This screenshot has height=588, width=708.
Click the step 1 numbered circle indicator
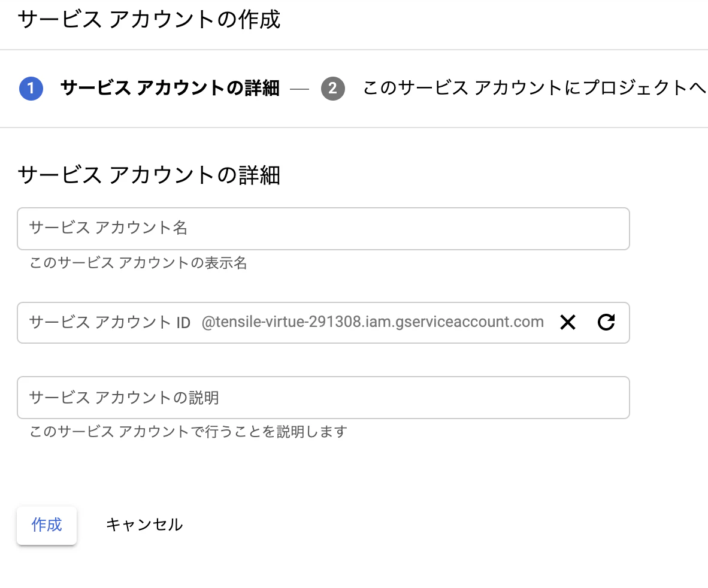click(31, 88)
